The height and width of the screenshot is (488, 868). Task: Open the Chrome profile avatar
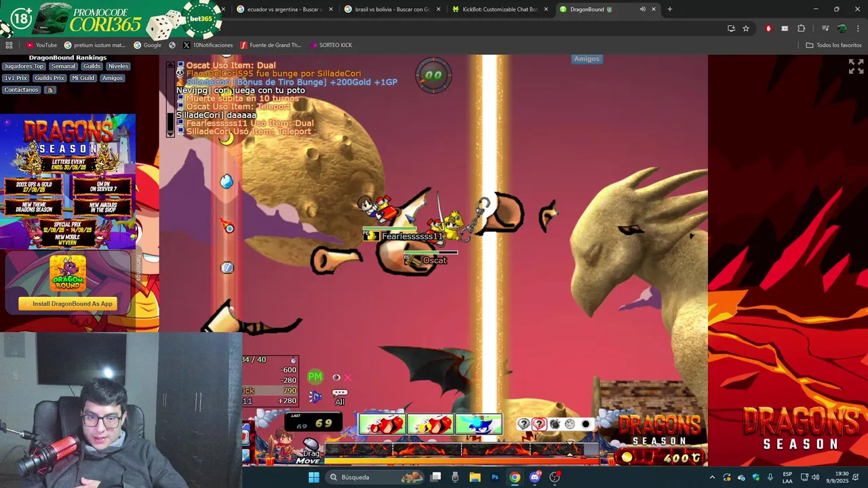842,28
